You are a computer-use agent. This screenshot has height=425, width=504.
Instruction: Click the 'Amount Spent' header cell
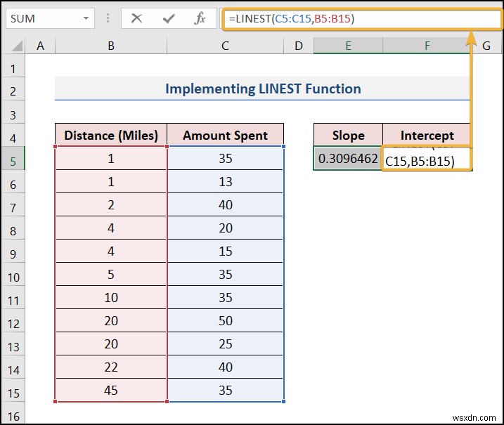pos(226,136)
